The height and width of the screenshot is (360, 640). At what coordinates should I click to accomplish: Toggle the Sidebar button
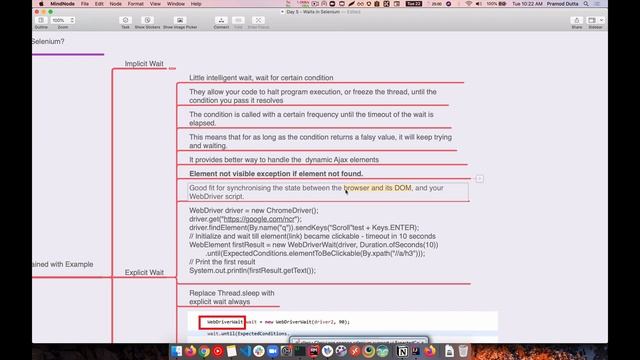[x=591, y=20]
